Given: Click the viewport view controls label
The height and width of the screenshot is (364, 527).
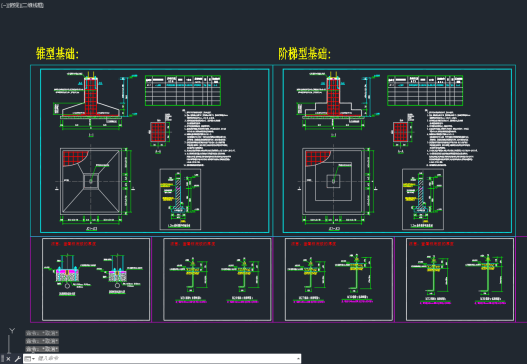Looking at the screenshot, I should coord(23,5).
